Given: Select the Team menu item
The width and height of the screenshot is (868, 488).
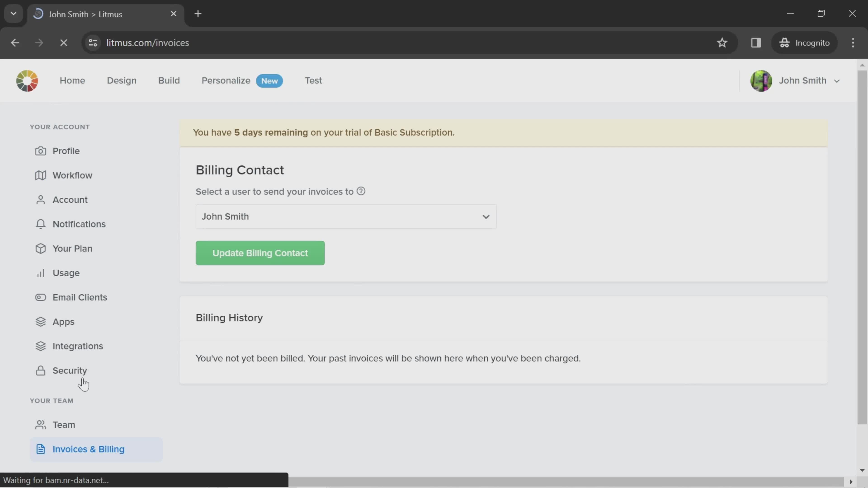Looking at the screenshot, I should [64, 425].
